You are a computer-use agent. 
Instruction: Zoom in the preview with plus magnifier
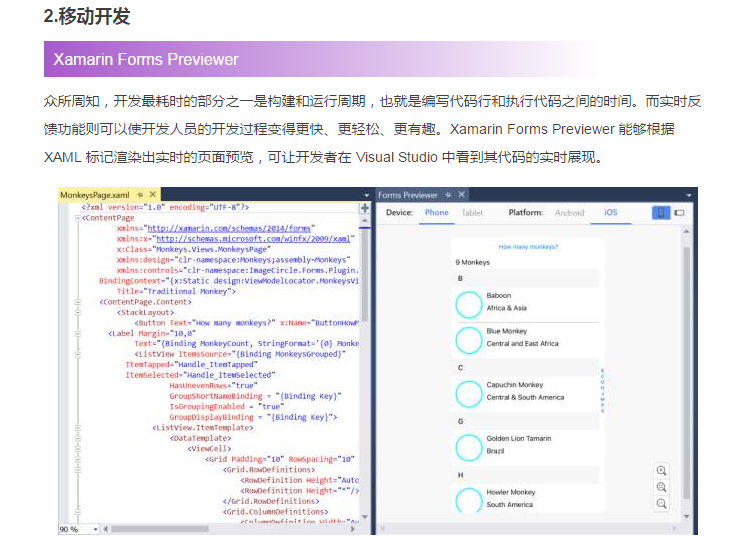click(661, 471)
